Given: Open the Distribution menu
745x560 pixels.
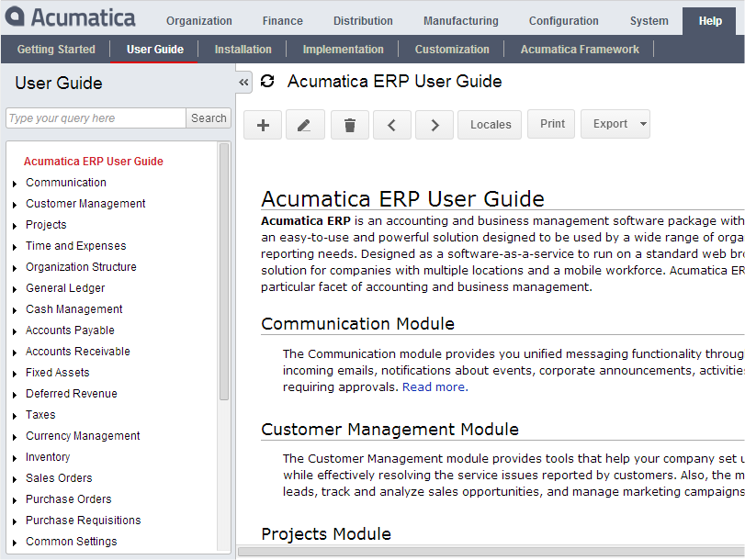Looking at the screenshot, I should pos(363,21).
